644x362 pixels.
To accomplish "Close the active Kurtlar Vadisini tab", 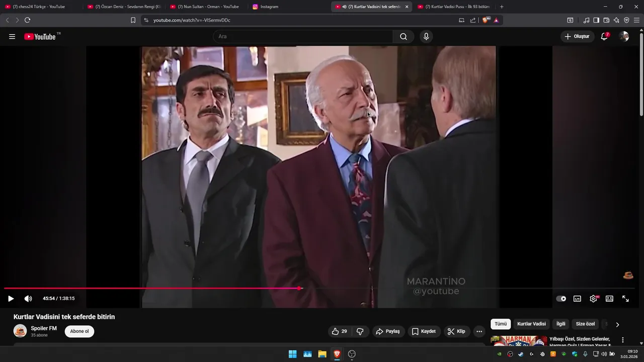I will 407,7.
